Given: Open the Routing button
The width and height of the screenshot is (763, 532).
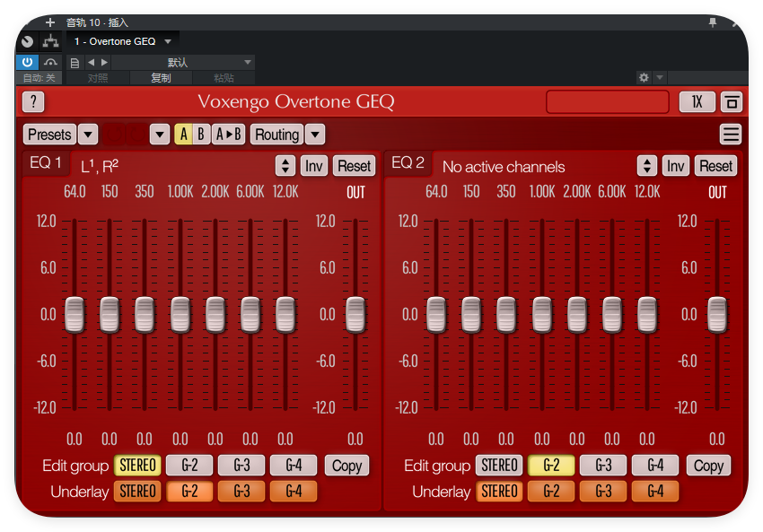Looking at the screenshot, I should pyautogui.click(x=276, y=135).
